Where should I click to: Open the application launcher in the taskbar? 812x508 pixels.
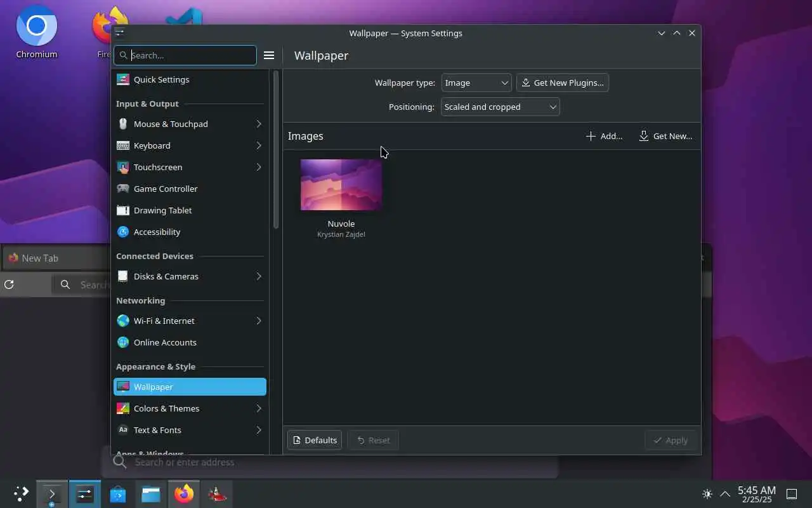tap(21, 493)
